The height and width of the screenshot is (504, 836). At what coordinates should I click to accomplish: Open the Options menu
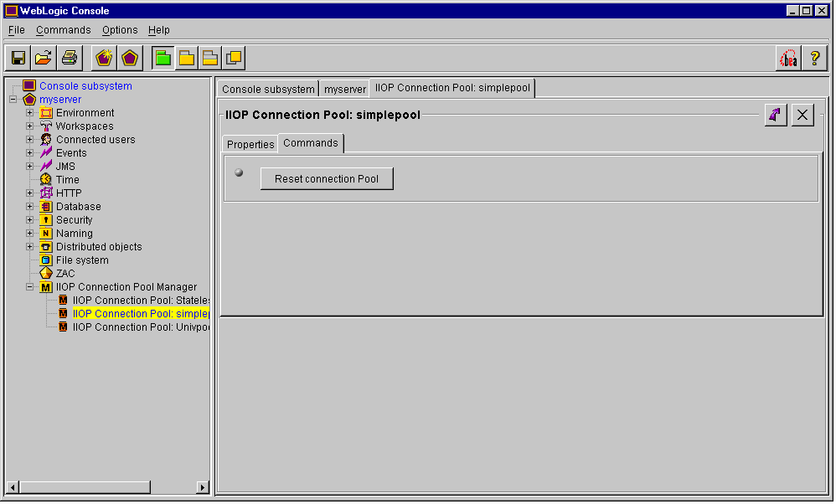coord(120,30)
